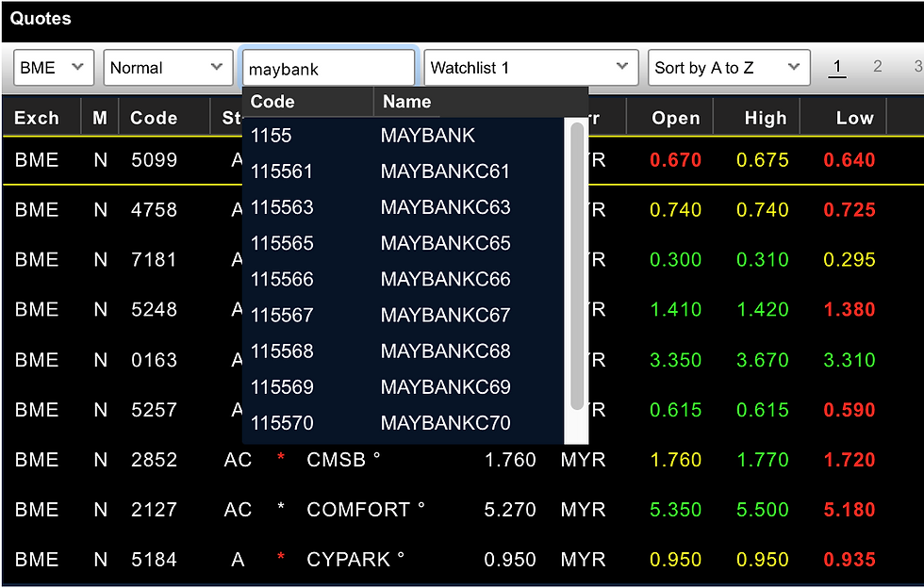Open the Watchlist 1 dropdown
Image resolution: width=924 pixels, height=588 pixels.
pyautogui.click(x=531, y=68)
